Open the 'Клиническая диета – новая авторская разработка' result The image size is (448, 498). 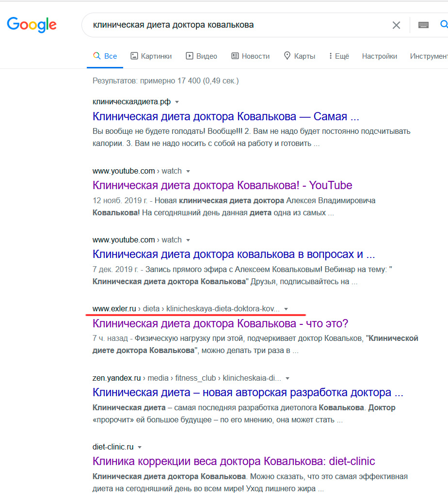tap(247, 392)
